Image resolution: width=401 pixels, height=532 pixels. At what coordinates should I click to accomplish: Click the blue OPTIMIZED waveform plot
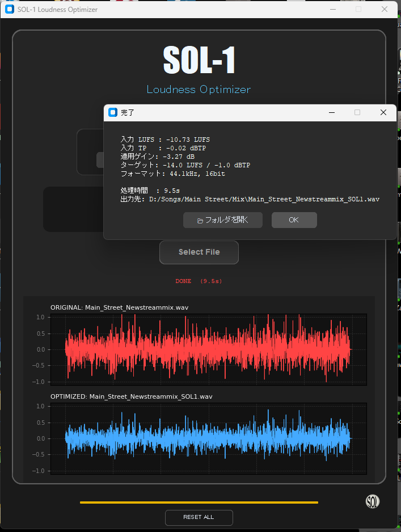[x=208, y=438]
